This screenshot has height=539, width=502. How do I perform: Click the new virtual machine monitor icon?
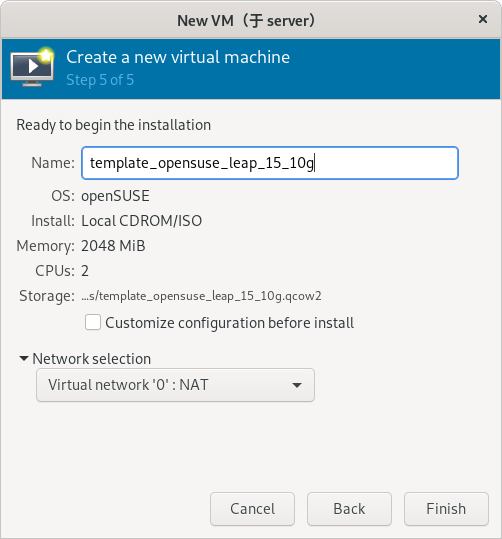coord(32,67)
